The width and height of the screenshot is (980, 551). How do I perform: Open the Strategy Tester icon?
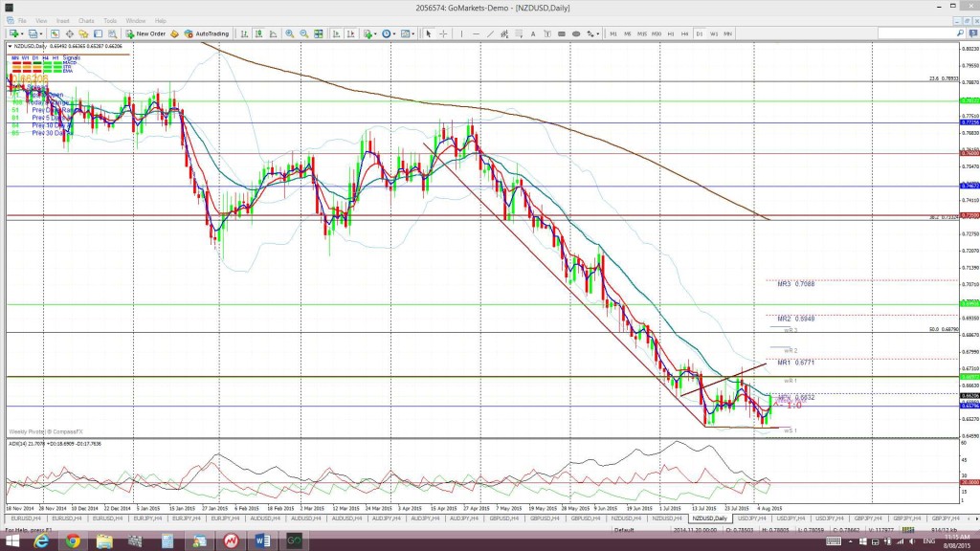point(113,33)
